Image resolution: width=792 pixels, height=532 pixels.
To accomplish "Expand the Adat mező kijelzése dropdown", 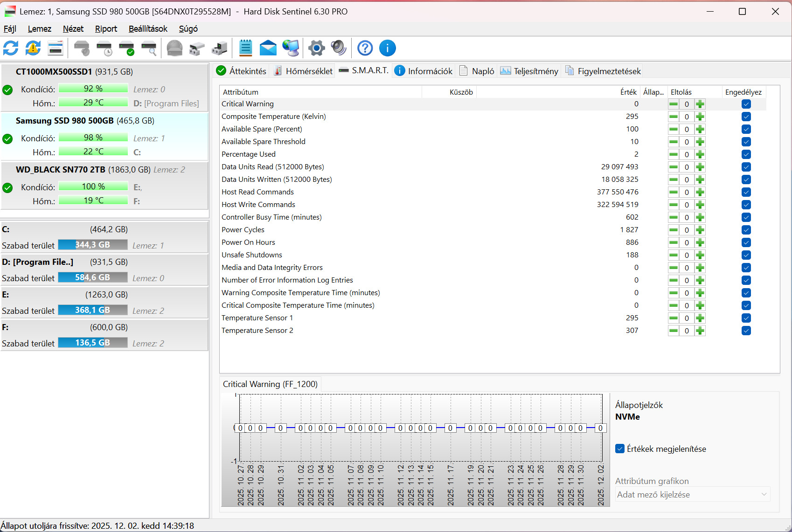I will (692, 494).
